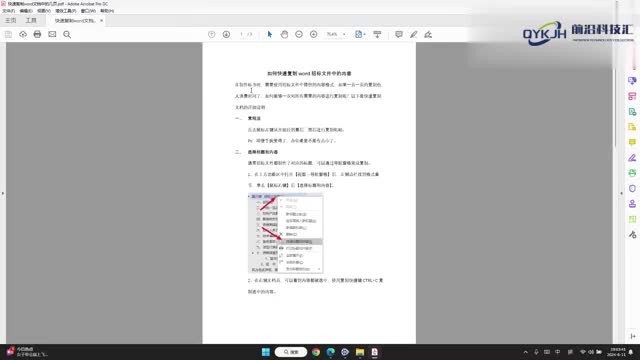The height and width of the screenshot is (360, 640).
Task: Open Google Chrome from taskbar
Action: click(x=316, y=352)
